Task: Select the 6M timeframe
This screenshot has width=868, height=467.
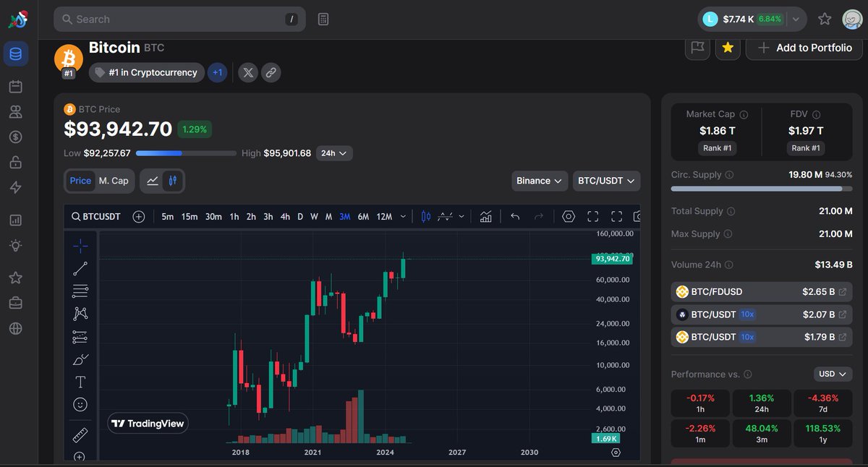Action: [x=363, y=216]
